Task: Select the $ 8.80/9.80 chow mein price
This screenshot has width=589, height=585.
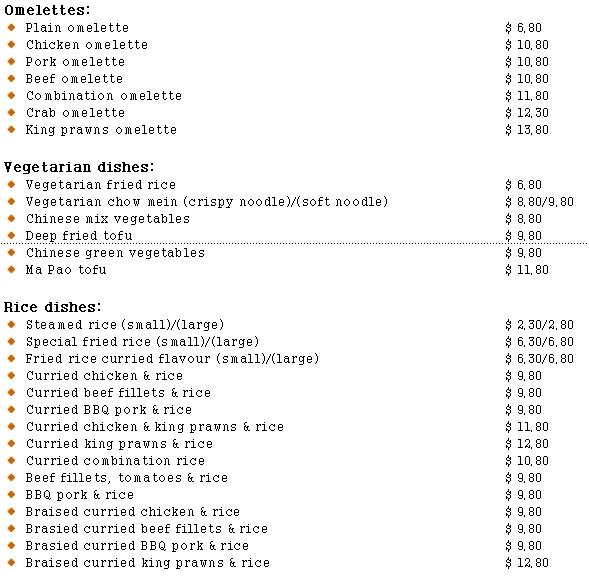Action: tap(539, 202)
